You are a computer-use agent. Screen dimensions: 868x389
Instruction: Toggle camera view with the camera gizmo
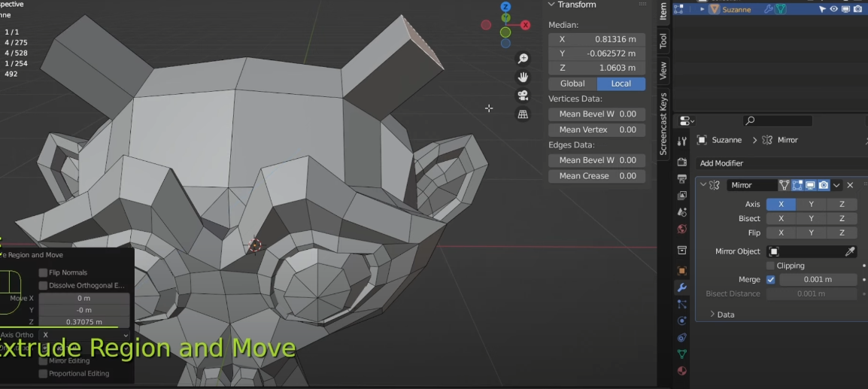(x=523, y=96)
